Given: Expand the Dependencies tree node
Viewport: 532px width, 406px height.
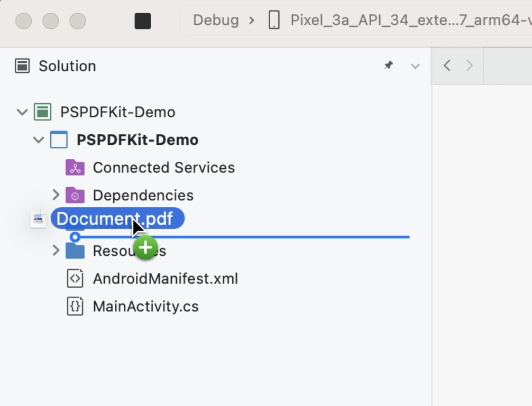Looking at the screenshot, I should tap(56, 195).
